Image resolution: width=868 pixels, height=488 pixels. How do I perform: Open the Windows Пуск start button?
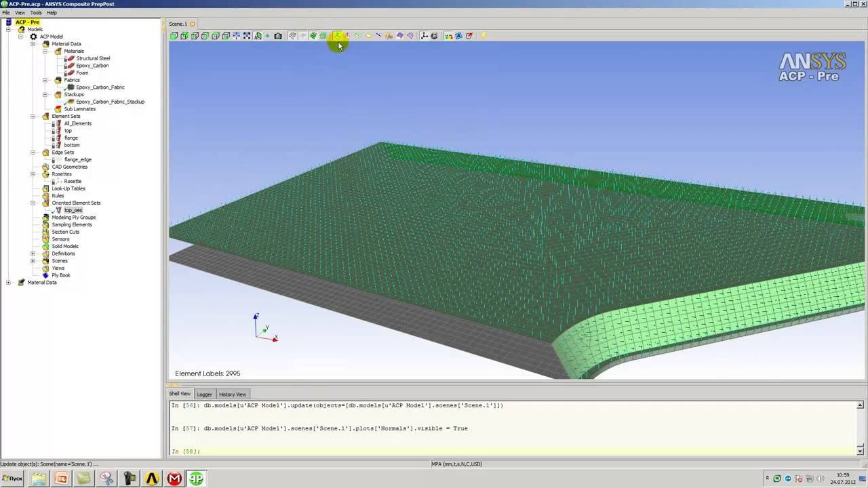(x=13, y=479)
